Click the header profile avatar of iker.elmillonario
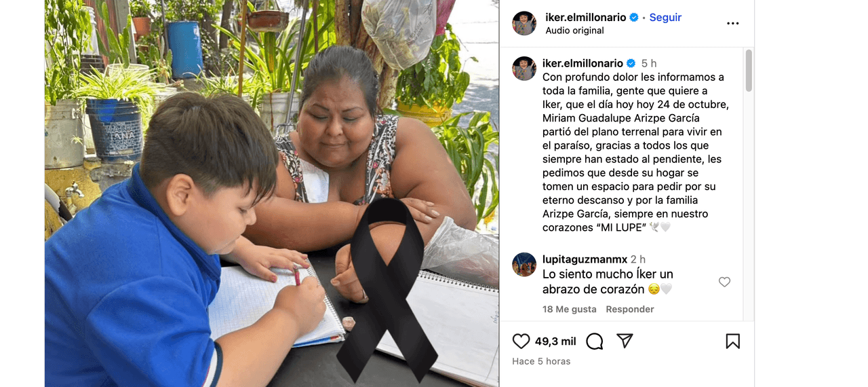 click(x=524, y=23)
